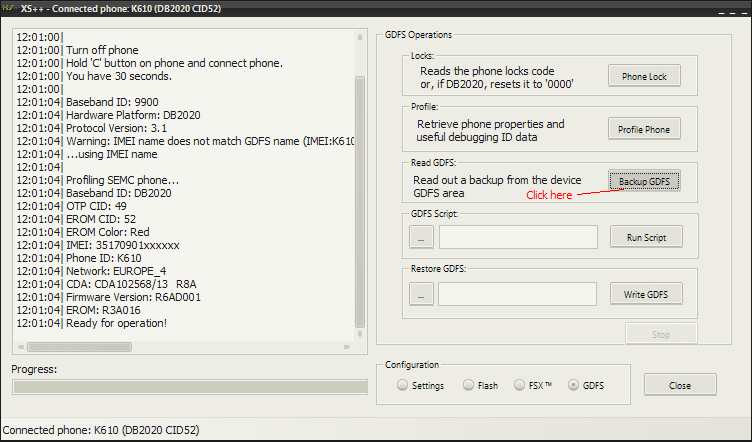Click the GDFS Script path input field

click(518, 237)
